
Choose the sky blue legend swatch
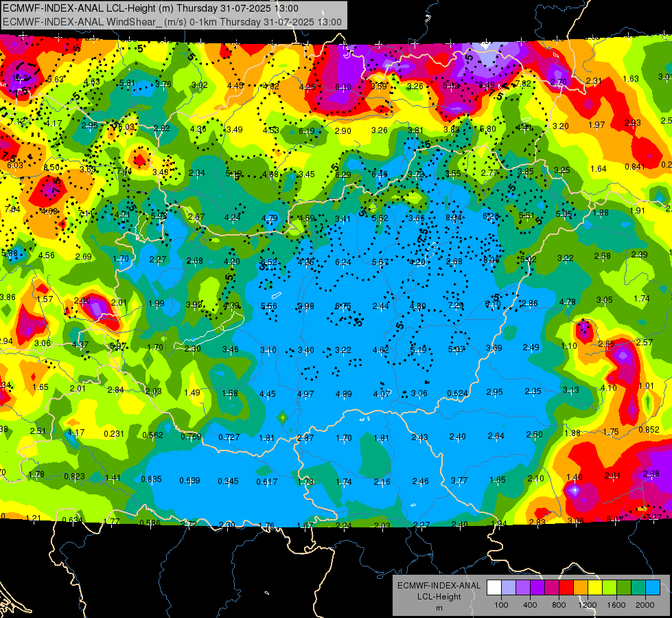click(653, 588)
